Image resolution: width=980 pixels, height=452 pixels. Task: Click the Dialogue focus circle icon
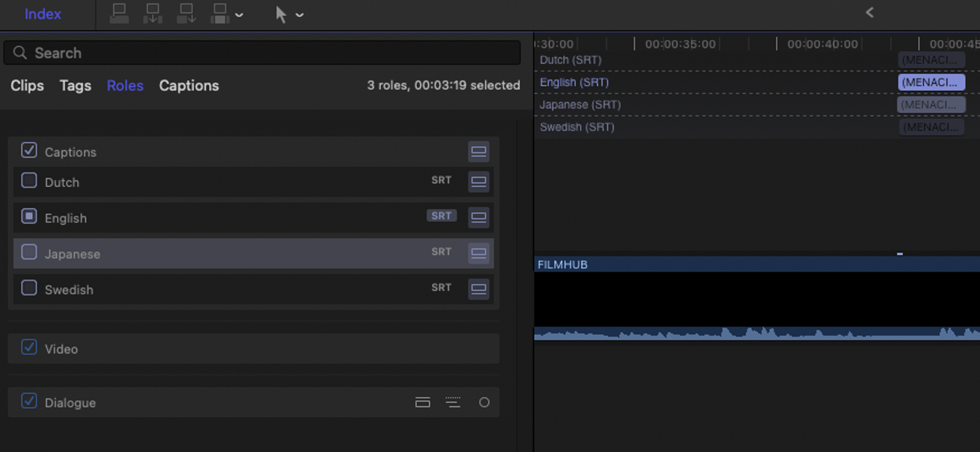[484, 402]
